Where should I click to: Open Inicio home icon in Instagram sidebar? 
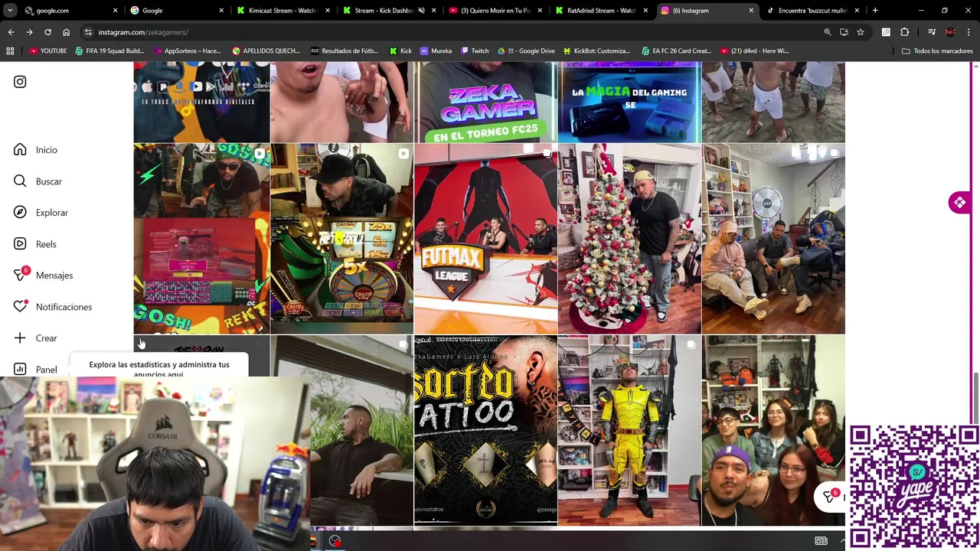coord(20,150)
